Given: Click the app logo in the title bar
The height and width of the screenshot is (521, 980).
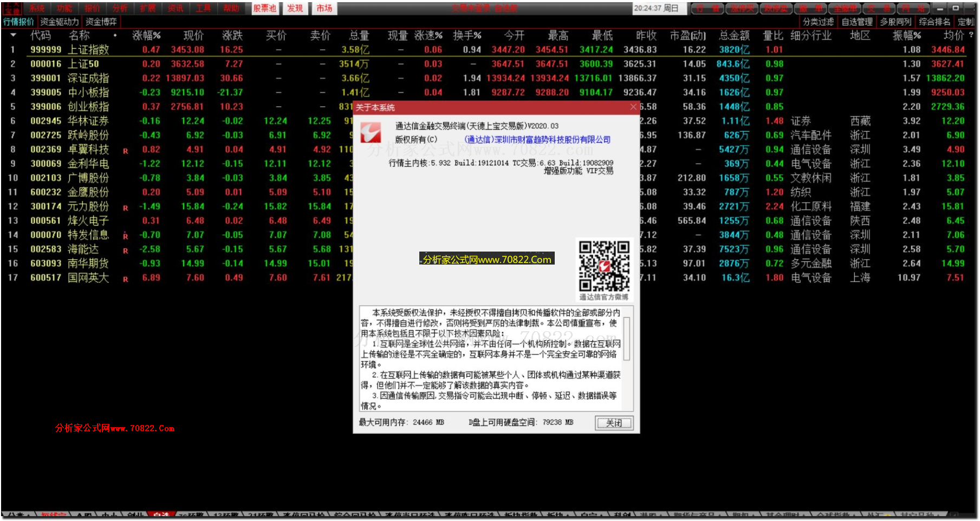Looking at the screenshot, I should click(12, 8).
